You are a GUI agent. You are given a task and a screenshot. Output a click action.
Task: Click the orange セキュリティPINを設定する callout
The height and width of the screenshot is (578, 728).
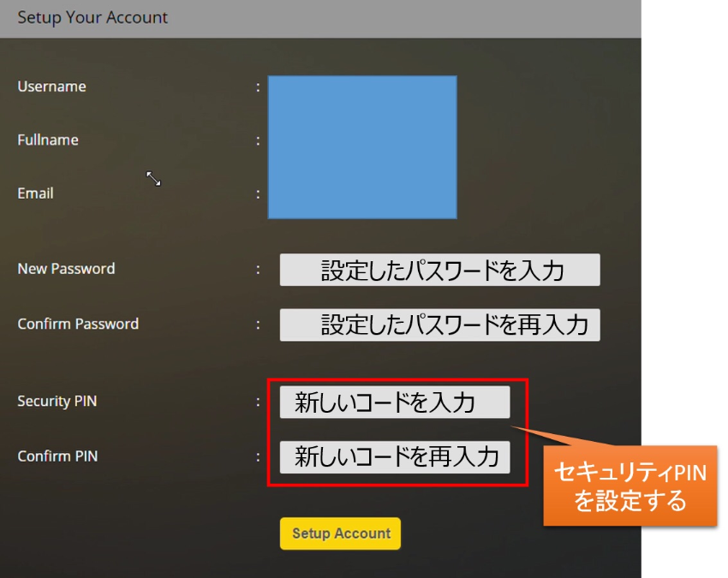tap(630, 486)
